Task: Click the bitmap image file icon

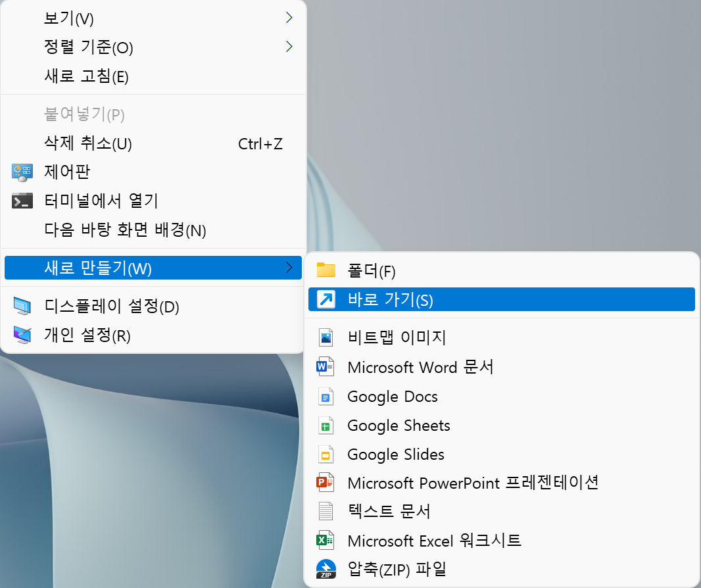Action: click(326, 337)
